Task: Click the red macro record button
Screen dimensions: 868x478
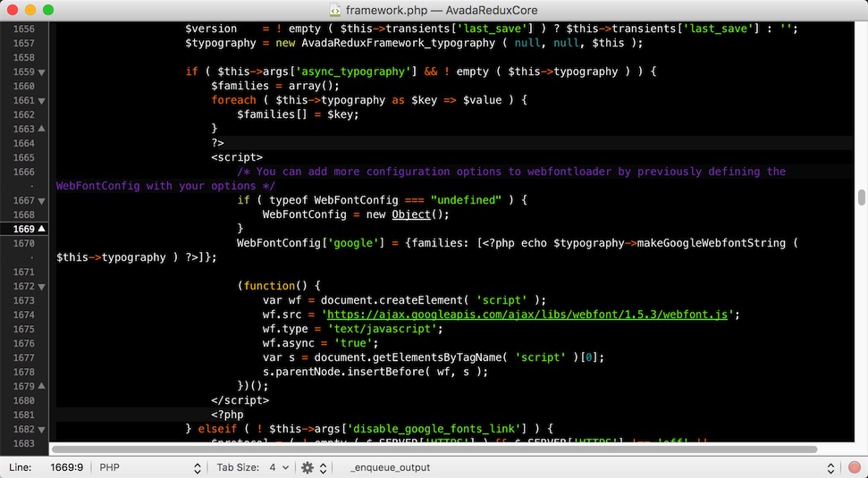Action: (x=855, y=467)
